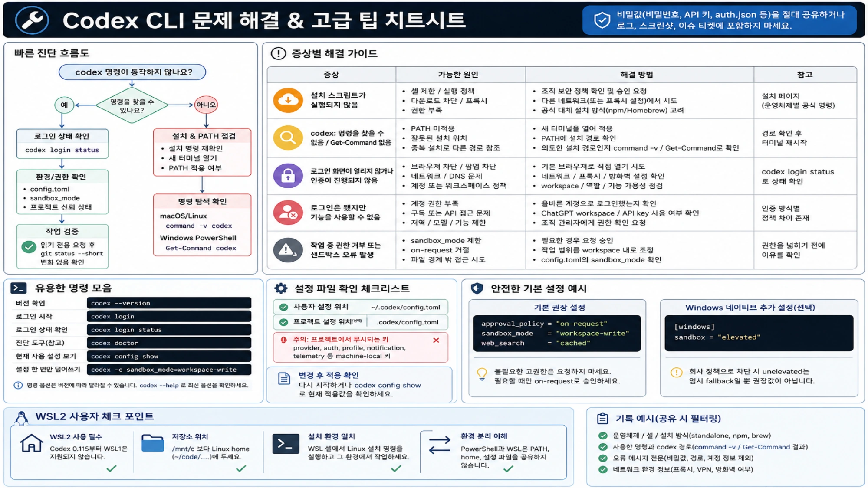Click the red alert icon beside 주의: 프로젝트에서

click(283, 340)
